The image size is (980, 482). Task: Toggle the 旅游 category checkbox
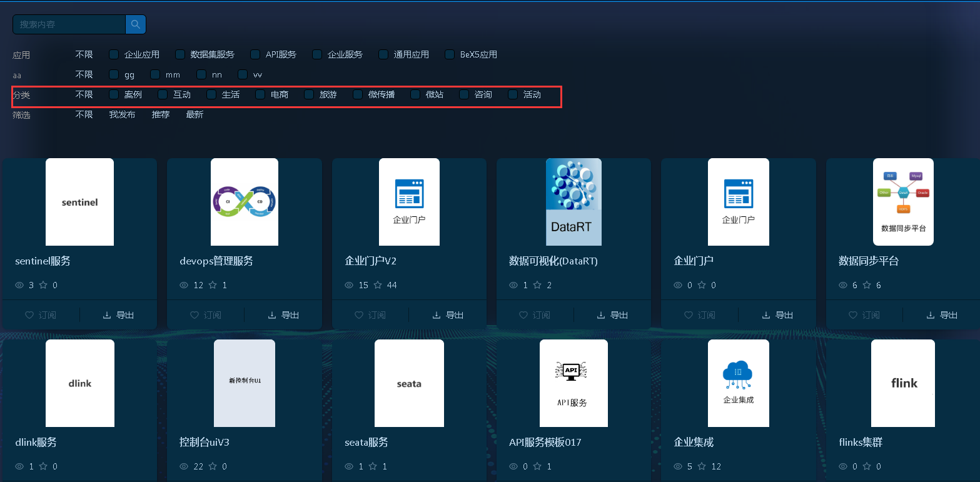pyautogui.click(x=309, y=94)
